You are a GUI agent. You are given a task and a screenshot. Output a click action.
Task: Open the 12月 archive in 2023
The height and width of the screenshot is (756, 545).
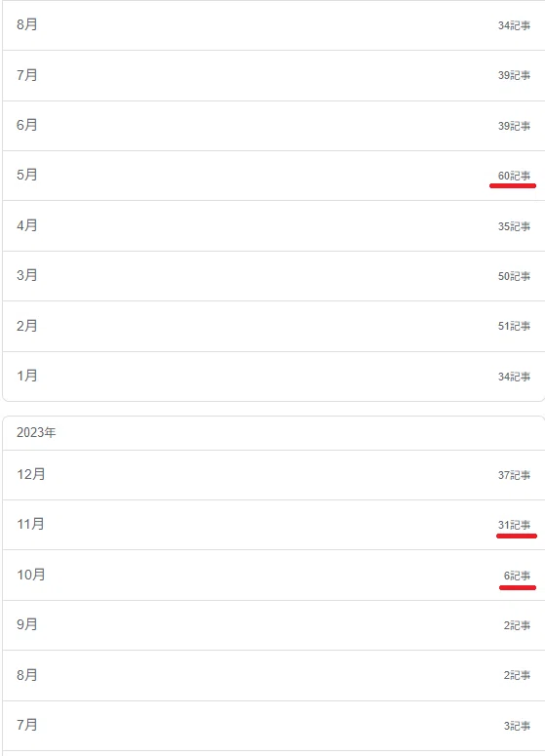[274, 475]
